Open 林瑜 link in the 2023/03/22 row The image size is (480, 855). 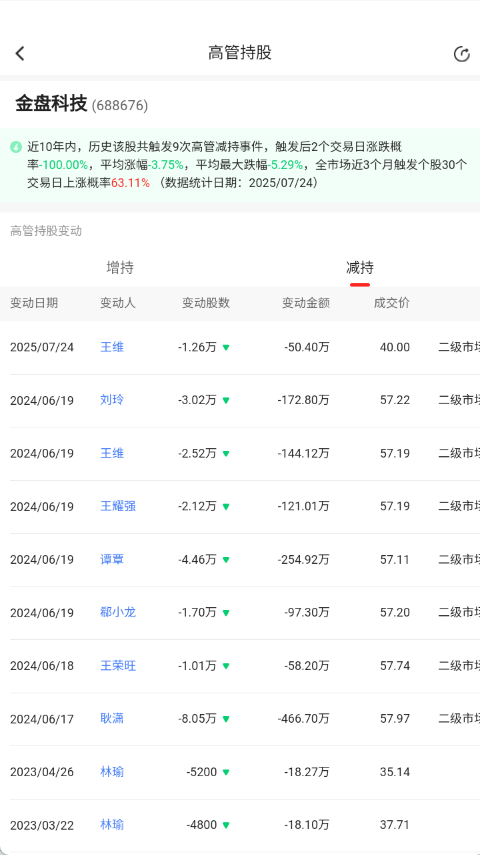(112, 824)
